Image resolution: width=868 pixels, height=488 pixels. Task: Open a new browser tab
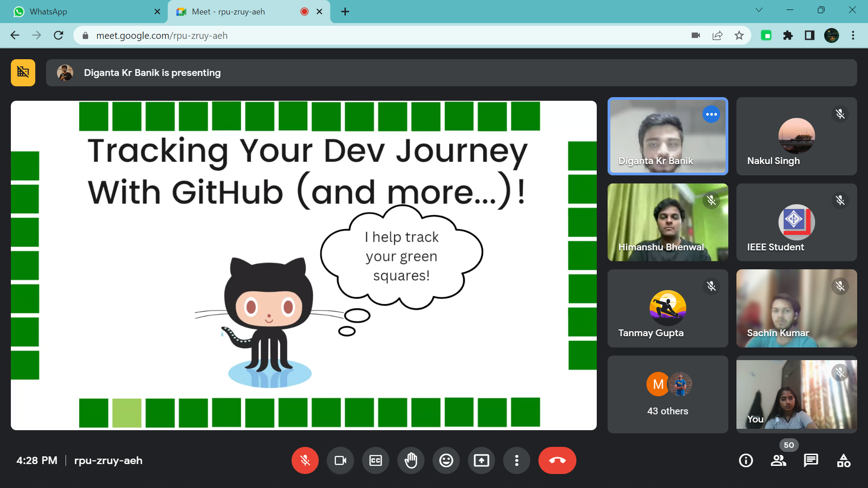pos(345,12)
